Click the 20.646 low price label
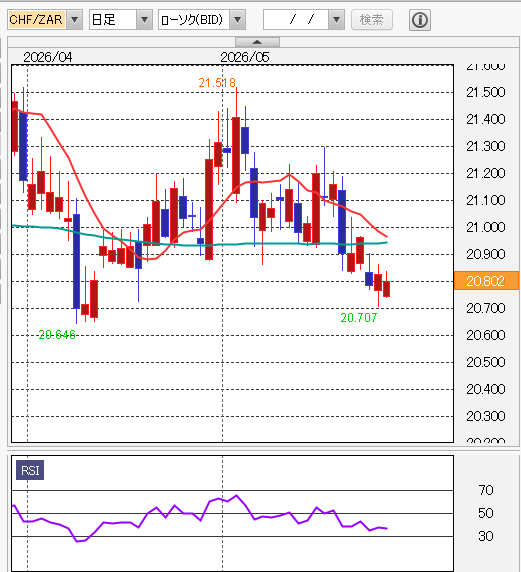The image size is (521, 572). coord(57,335)
